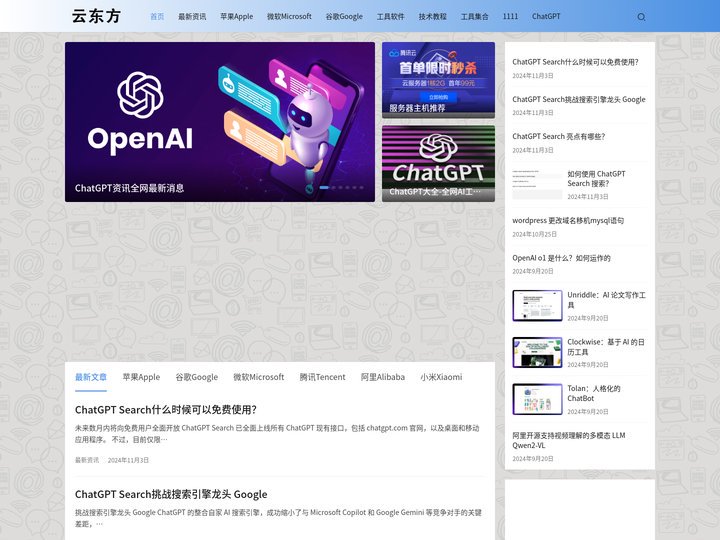Click the 2024年11月3日 date under first main article

tap(128, 460)
